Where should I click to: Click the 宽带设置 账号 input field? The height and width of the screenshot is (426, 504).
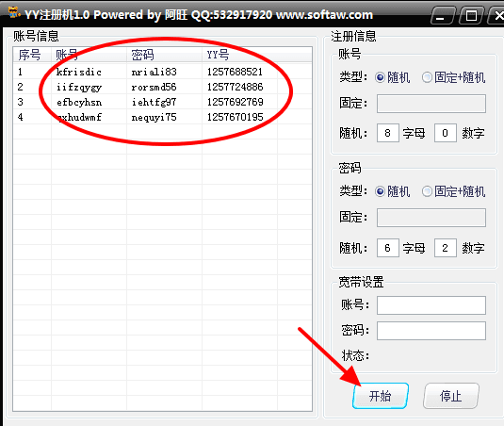tap(431, 305)
